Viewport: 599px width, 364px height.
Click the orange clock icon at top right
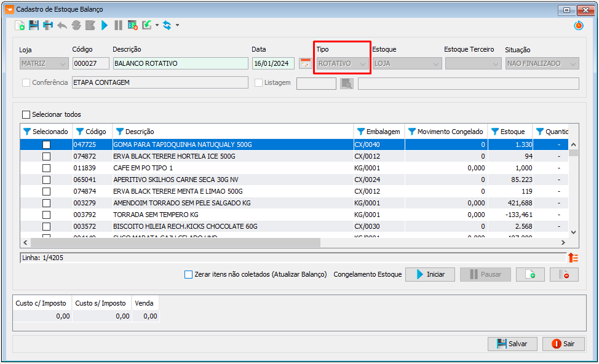578,26
